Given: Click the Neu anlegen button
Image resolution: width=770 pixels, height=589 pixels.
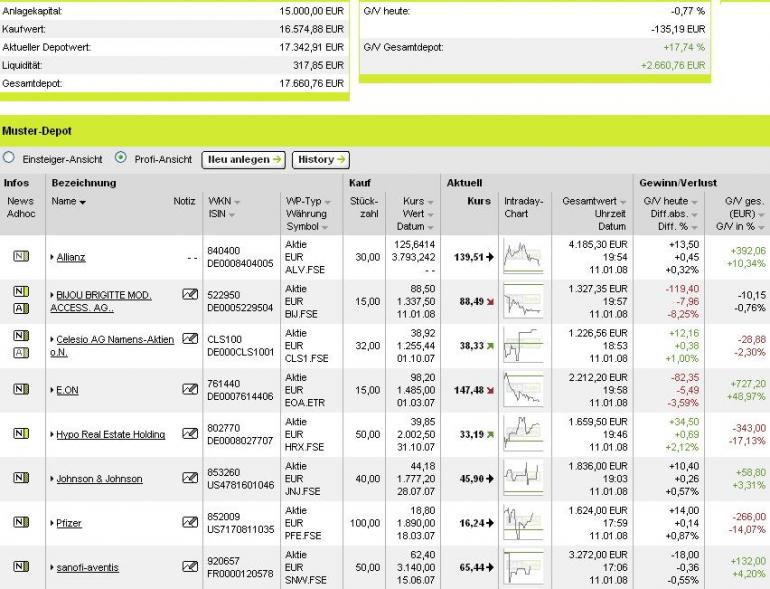Looking at the screenshot, I should click(x=244, y=160).
